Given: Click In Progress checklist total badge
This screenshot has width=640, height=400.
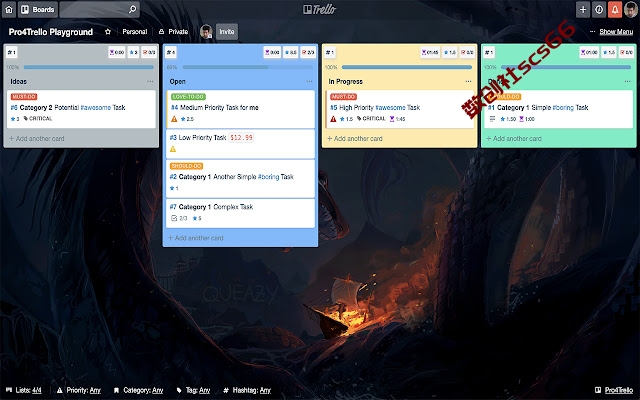Looking at the screenshot, I should pyautogui.click(x=467, y=52).
